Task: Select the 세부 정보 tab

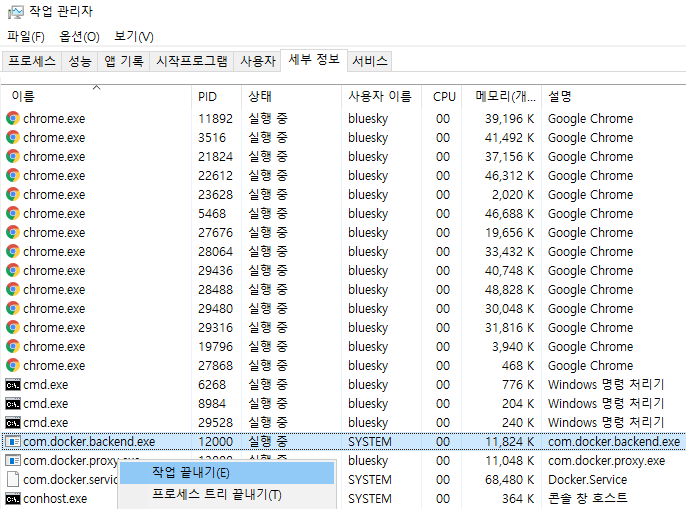Action: click(x=314, y=60)
